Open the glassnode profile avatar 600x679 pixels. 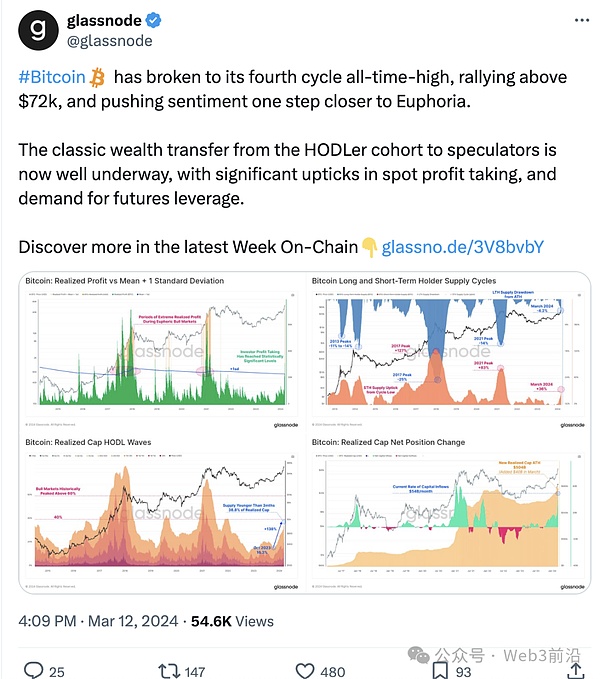[39, 30]
